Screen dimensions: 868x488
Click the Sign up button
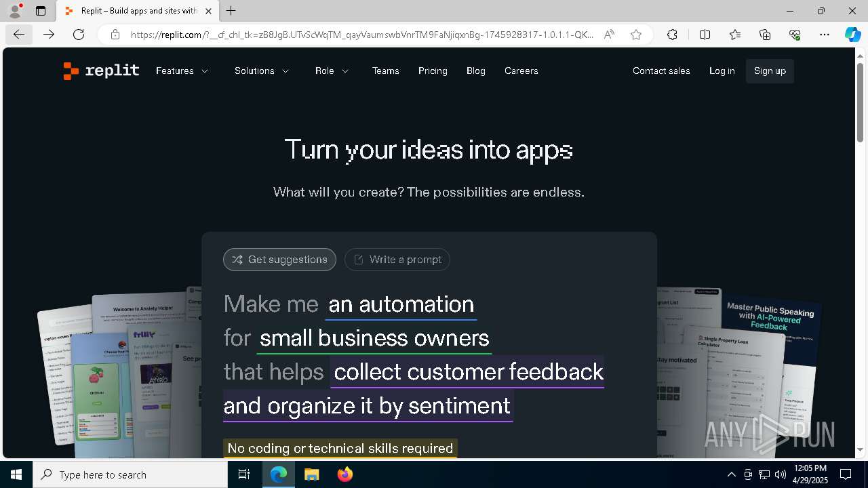[770, 70]
